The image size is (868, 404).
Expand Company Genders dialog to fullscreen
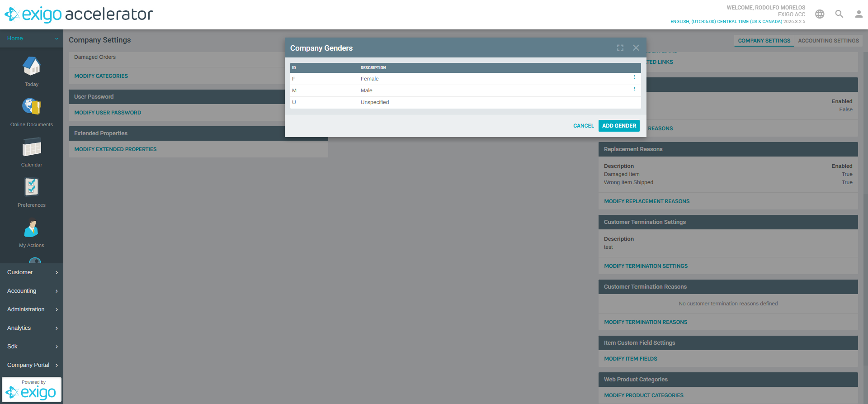pos(620,48)
